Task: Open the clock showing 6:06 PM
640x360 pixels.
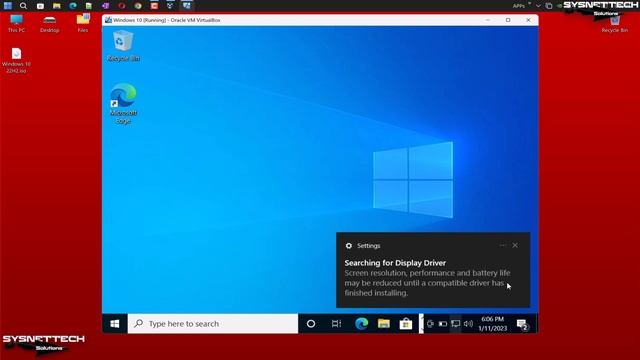Action: (493, 324)
